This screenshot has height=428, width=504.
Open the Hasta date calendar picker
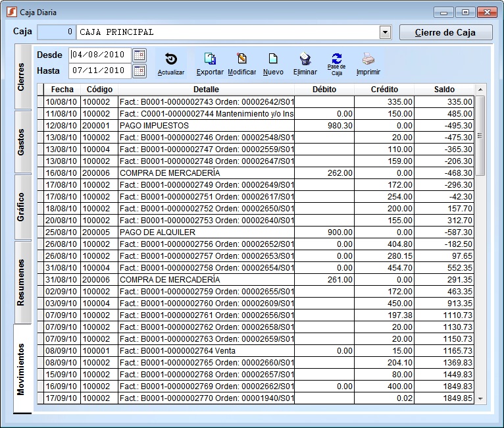point(139,70)
